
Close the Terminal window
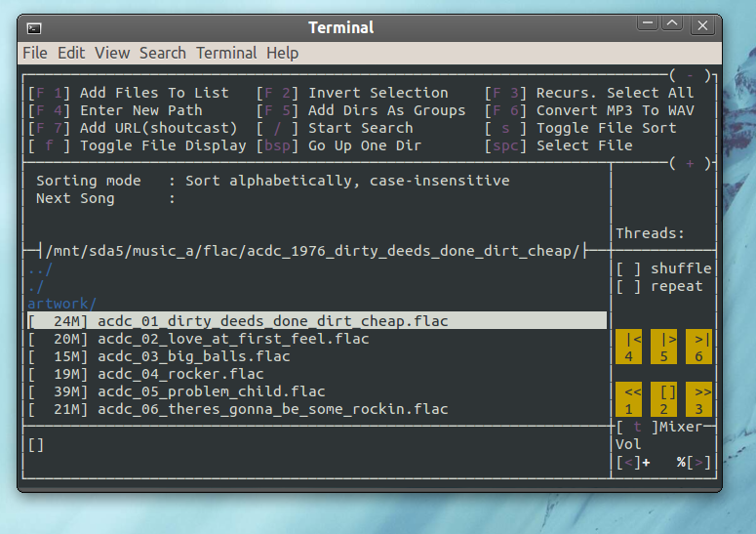click(x=702, y=25)
